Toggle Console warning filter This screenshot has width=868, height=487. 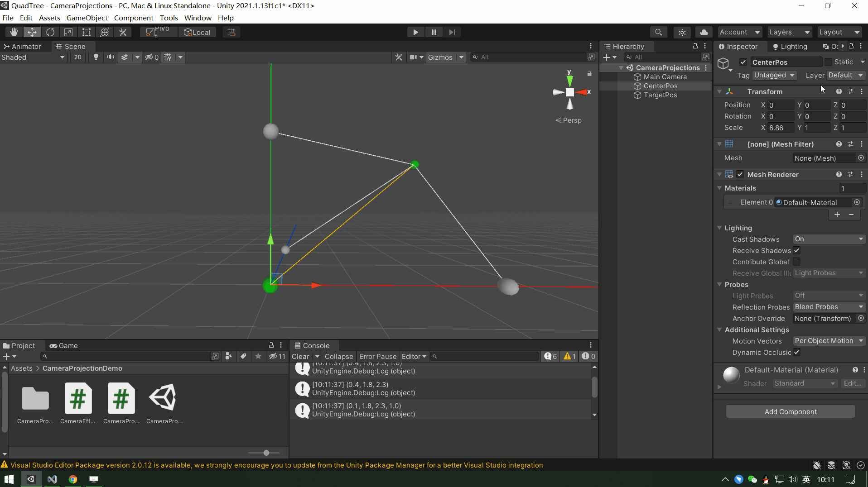[x=569, y=356]
